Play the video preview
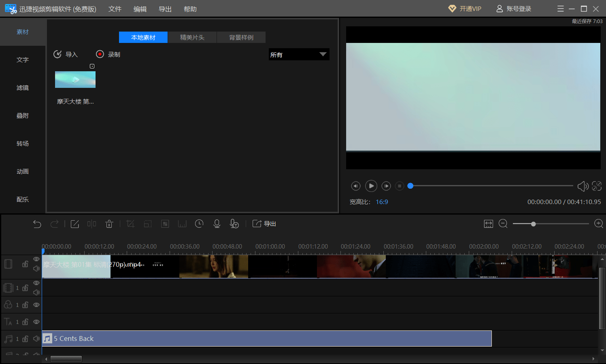The height and width of the screenshot is (364, 606). pos(371,186)
